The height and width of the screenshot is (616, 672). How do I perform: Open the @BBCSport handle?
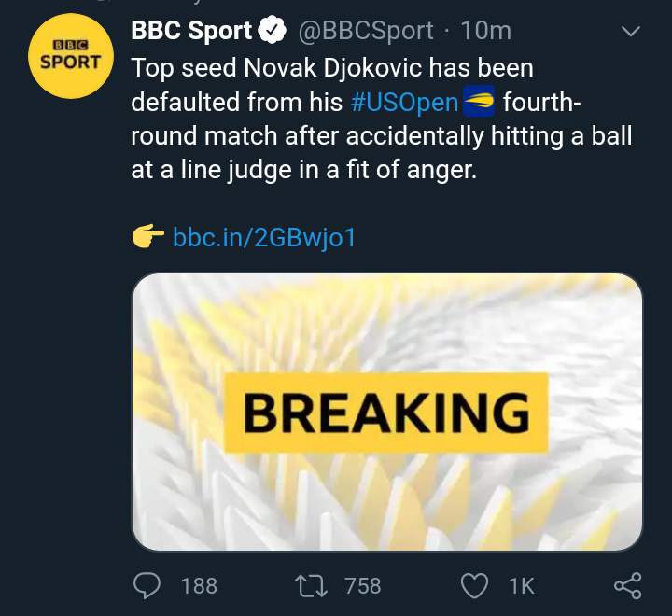click(365, 31)
